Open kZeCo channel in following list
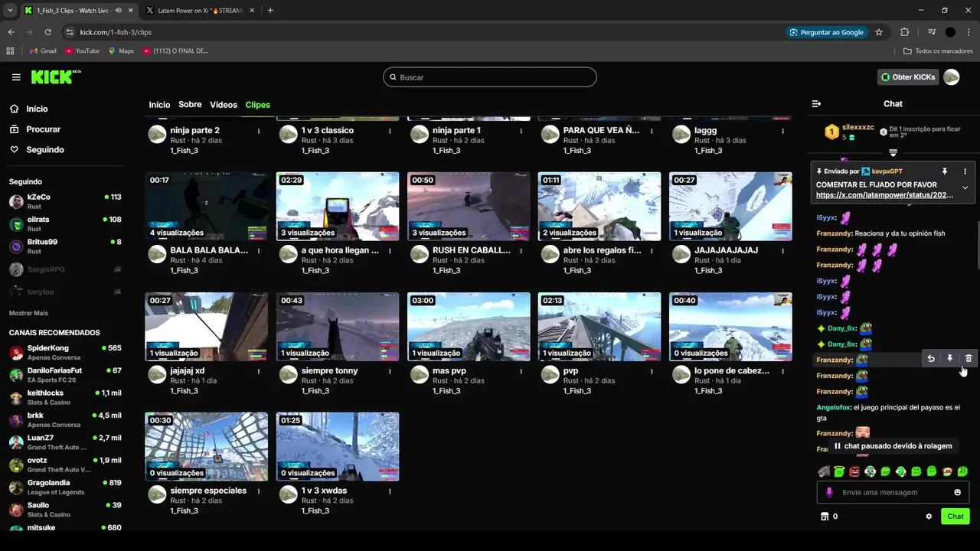Viewport: 980px width, 551px height. pos(65,202)
